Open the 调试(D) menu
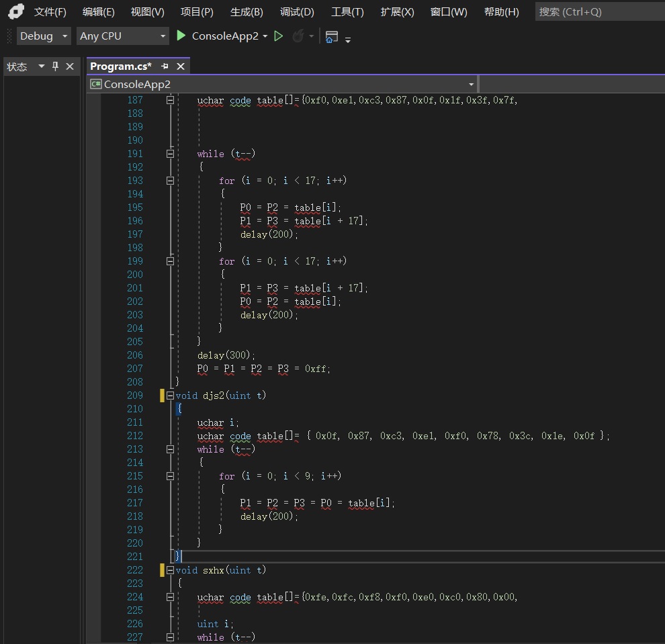This screenshot has height=644, width=665. [x=297, y=12]
